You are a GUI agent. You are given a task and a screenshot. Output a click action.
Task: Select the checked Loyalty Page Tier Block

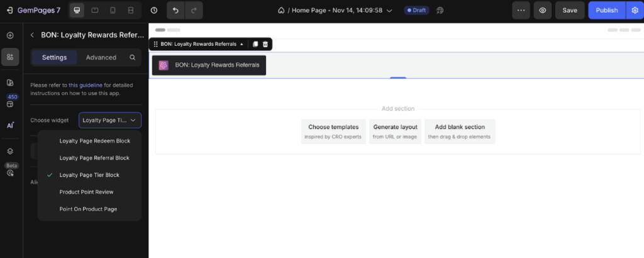tap(89, 175)
